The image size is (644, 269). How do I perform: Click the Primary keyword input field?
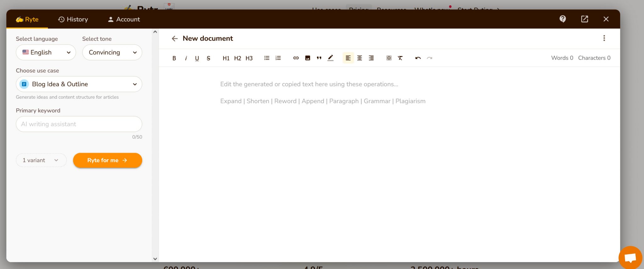[x=79, y=124]
